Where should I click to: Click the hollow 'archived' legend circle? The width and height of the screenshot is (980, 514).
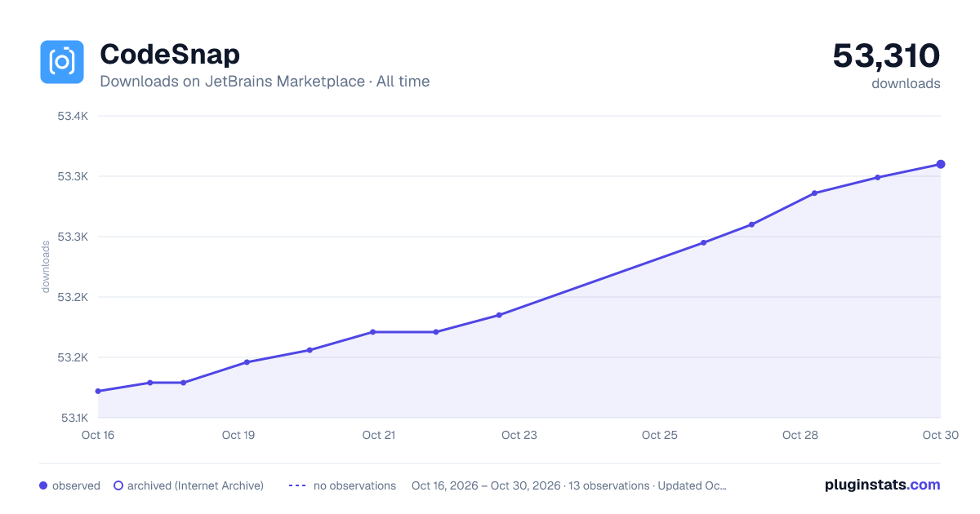pyautogui.click(x=118, y=485)
